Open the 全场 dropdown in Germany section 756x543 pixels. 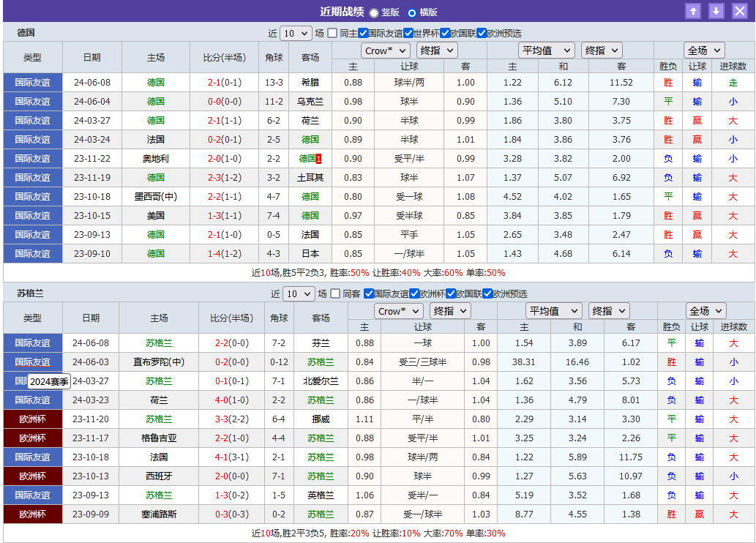(x=704, y=50)
